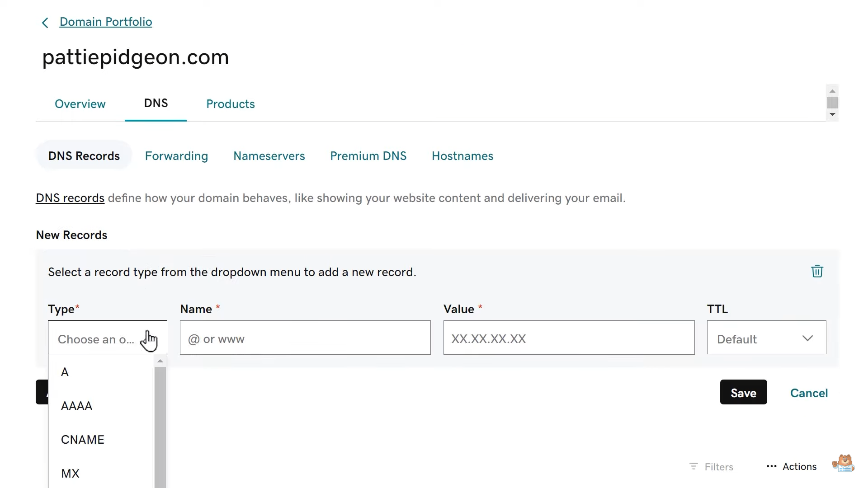Screen dimensions: 868x488
Task: Click Cancel to discard the record
Action: (809, 393)
